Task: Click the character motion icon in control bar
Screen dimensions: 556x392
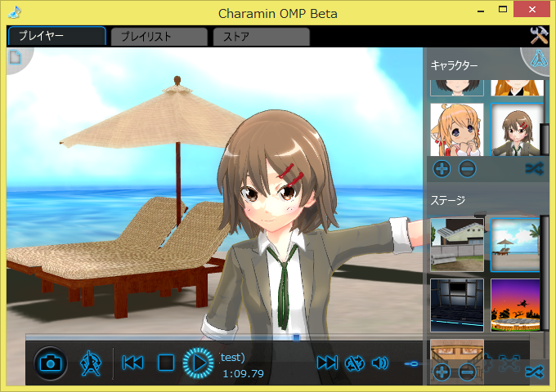Action: (x=91, y=363)
